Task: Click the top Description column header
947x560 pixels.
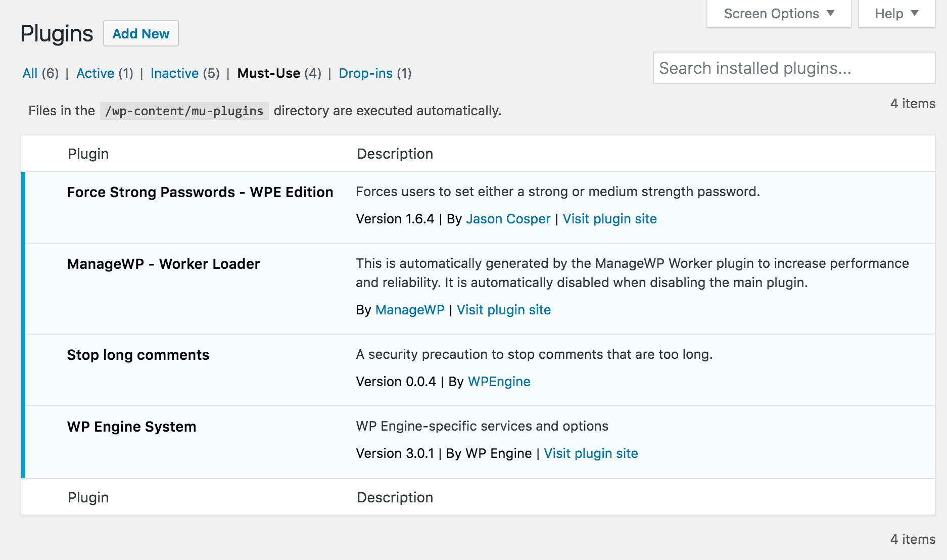Action: point(395,154)
